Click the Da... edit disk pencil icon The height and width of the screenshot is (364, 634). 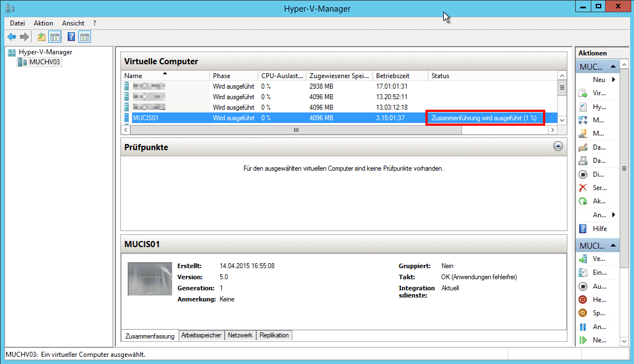pos(583,147)
